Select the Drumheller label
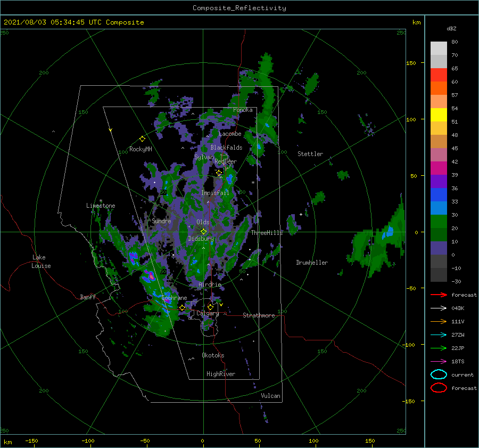 click(312, 263)
